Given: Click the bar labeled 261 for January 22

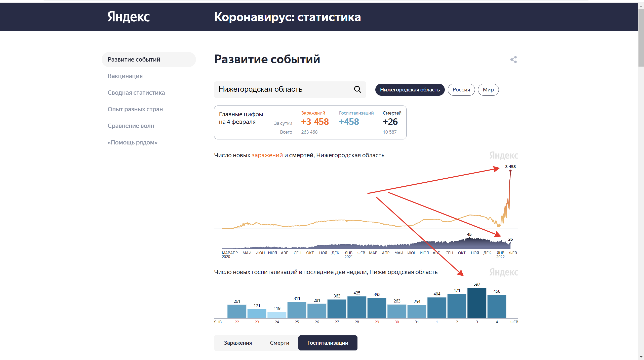Looking at the screenshot, I should click(x=237, y=312).
